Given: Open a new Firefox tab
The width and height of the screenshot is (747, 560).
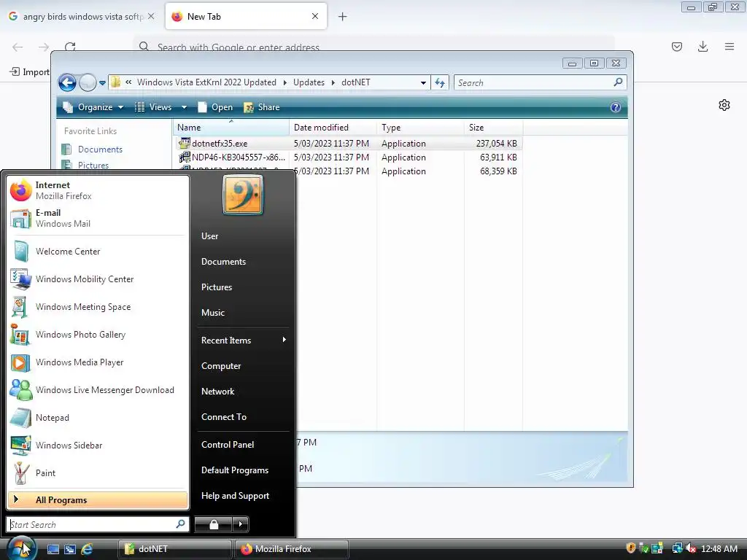Looking at the screenshot, I should pyautogui.click(x=342, y=17).
